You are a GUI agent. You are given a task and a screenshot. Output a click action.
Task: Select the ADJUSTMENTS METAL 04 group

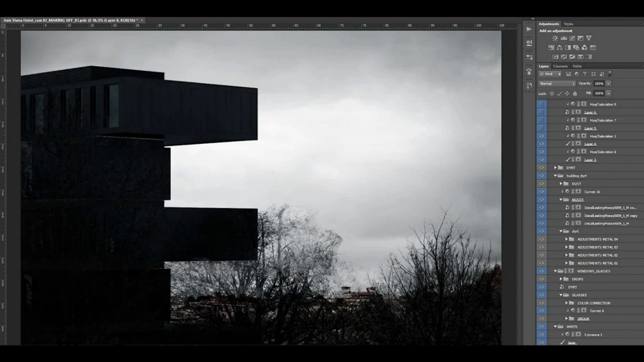pos(597,239)
